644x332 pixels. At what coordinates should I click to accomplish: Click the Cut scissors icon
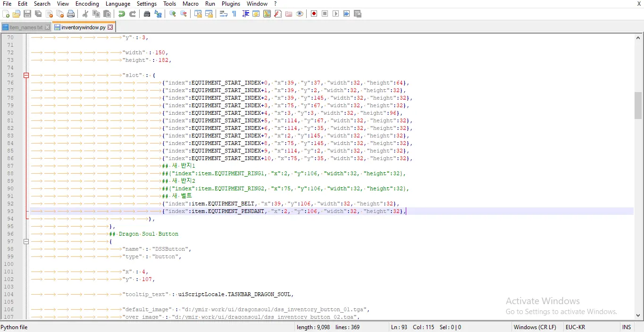coord(85,14)
